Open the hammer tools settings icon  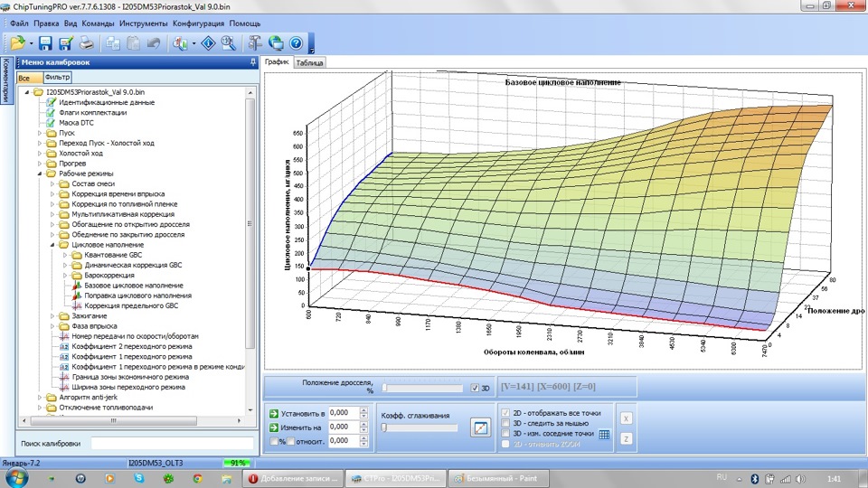[254, 42]
